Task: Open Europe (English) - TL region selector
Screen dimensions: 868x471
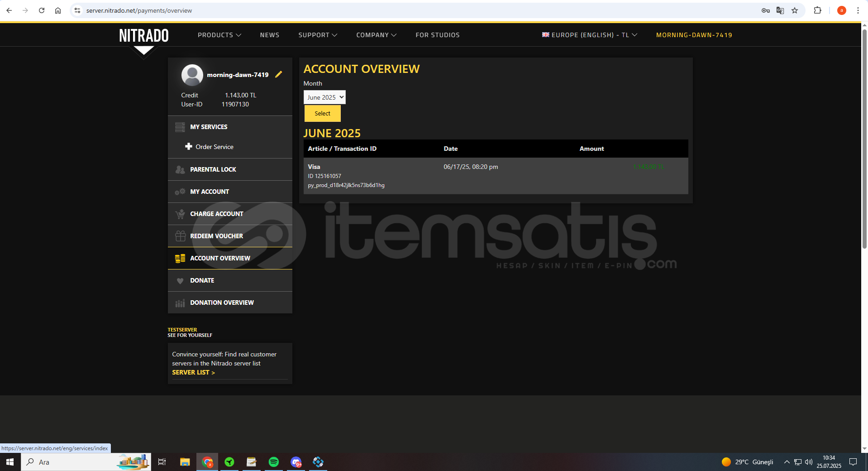Action: [590, 35]
